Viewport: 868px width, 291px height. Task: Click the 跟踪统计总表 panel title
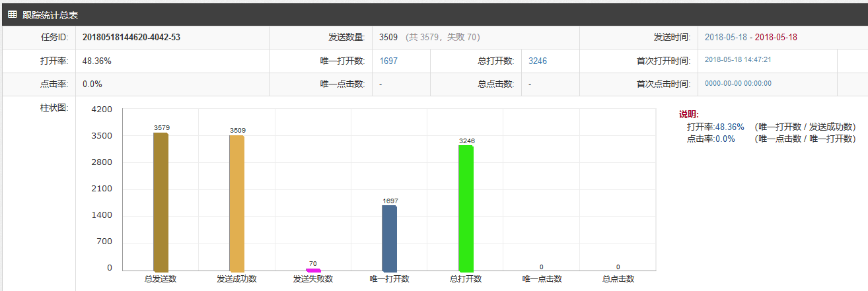click(50, 15)
